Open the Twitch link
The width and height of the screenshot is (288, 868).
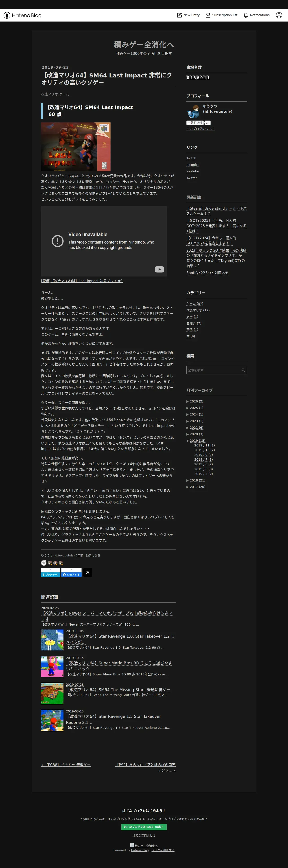pos(191,158)
